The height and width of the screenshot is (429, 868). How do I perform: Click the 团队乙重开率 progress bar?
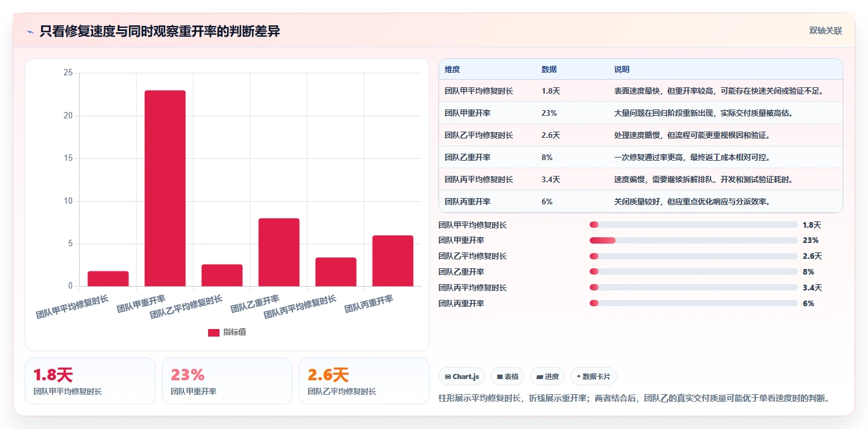[x=693, y=272]
